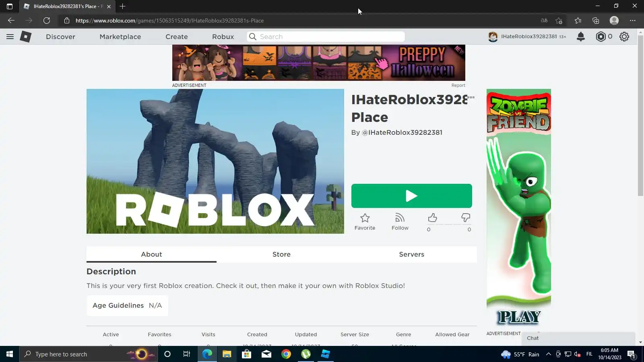Open creator @IHateRoblox39282381 profile link

[x=402, y=132]
